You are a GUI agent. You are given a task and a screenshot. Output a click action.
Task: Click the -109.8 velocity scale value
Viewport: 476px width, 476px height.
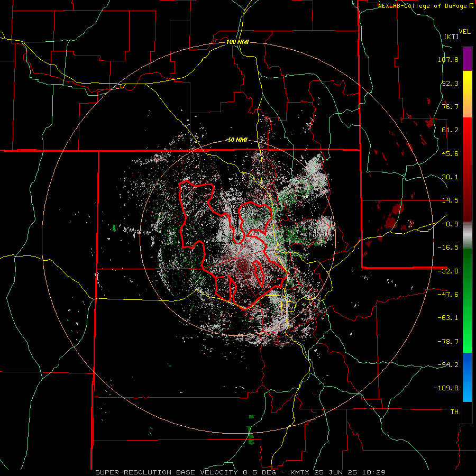446,388
